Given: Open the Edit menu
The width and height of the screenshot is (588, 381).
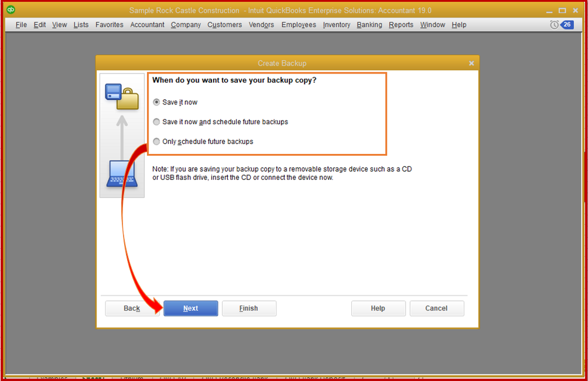Looking at the screenshot, I should point(39,25).
